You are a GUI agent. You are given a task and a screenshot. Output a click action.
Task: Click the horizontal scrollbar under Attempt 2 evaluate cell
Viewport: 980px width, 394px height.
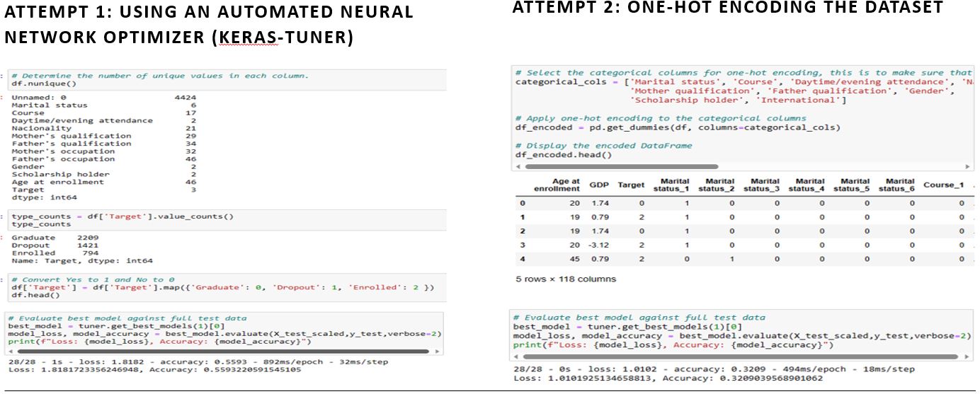click(742, 357)
